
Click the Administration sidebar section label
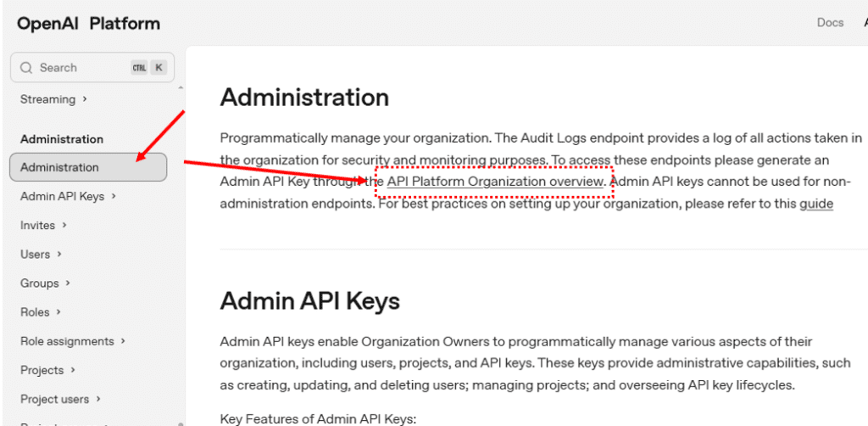(x=62, y=139)
